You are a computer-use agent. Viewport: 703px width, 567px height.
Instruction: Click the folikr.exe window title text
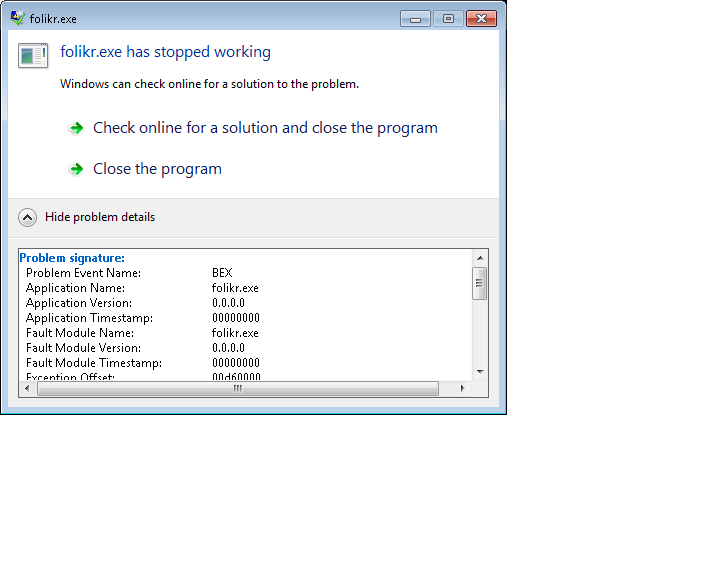pos(53,19)
